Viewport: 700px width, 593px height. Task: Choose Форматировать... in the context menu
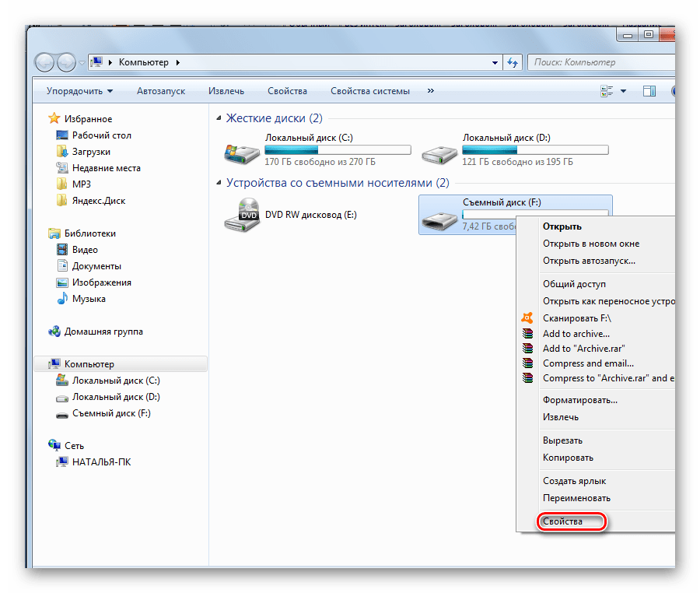click(x=579, y=400)
